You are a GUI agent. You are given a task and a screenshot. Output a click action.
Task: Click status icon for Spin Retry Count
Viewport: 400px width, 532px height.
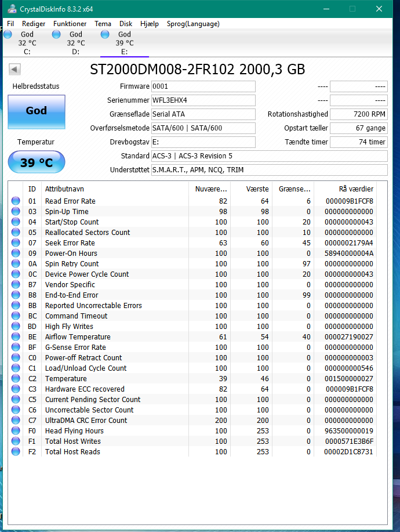click(x=16, y=263)
